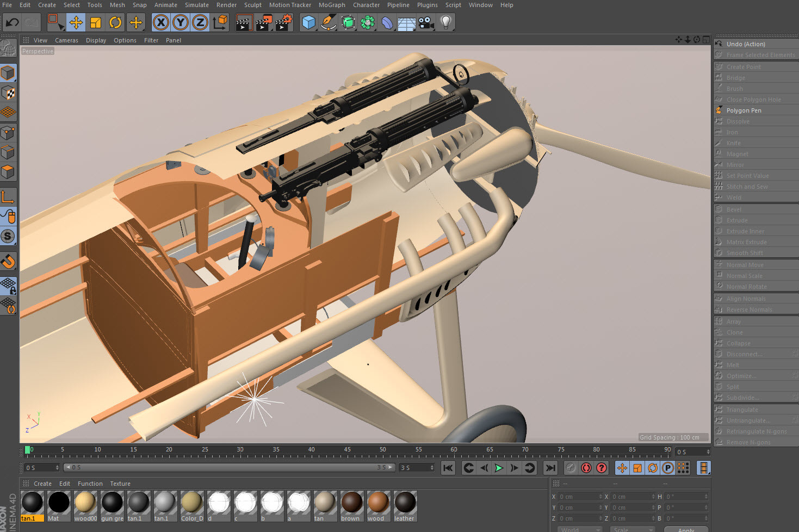Image resolution: width=799 pixels, height=532 pixels.
Task: Open viewport Cameras menu
Action: pyautogui.click(x=66, y=40)
